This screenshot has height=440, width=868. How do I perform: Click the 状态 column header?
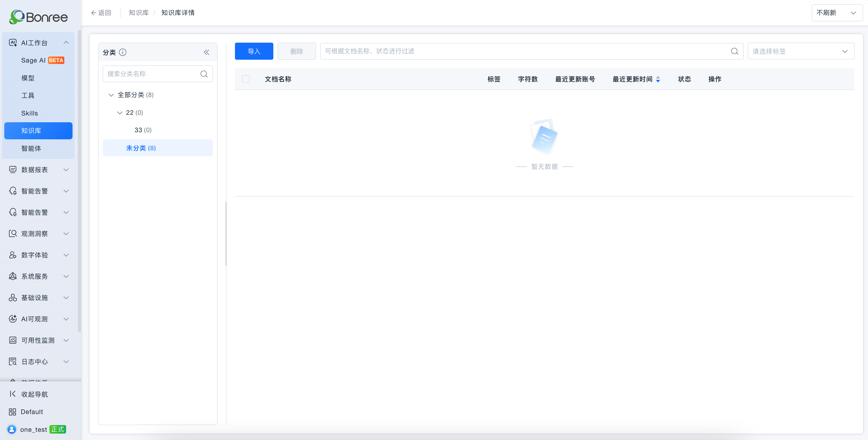[x=685, y=79]
